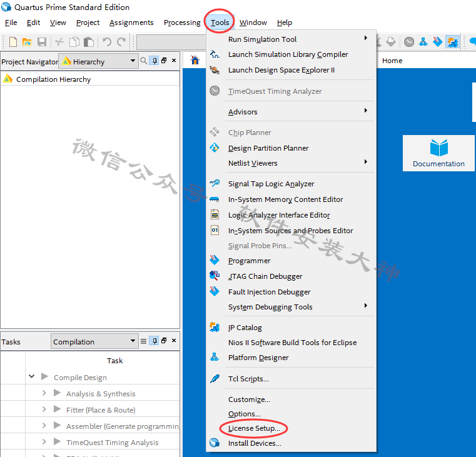476x457 pixels.
Task: Expand the Fitter (Place & Route) task
Action: click(x=44, y=409)
